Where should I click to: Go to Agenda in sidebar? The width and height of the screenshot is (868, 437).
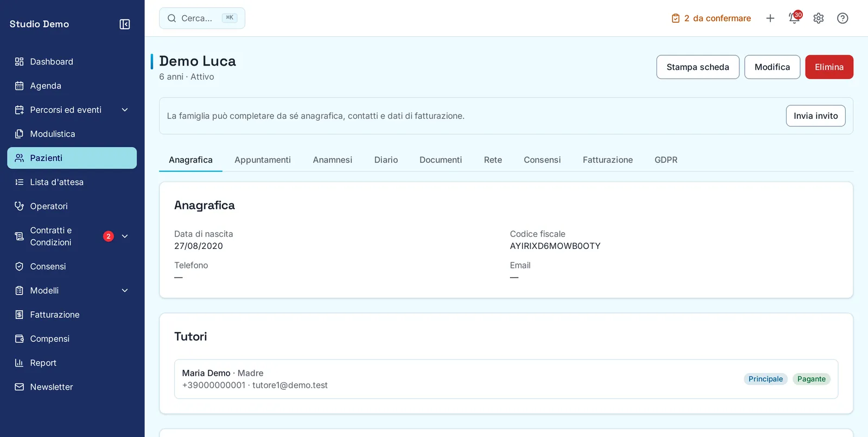click(72, 86)
